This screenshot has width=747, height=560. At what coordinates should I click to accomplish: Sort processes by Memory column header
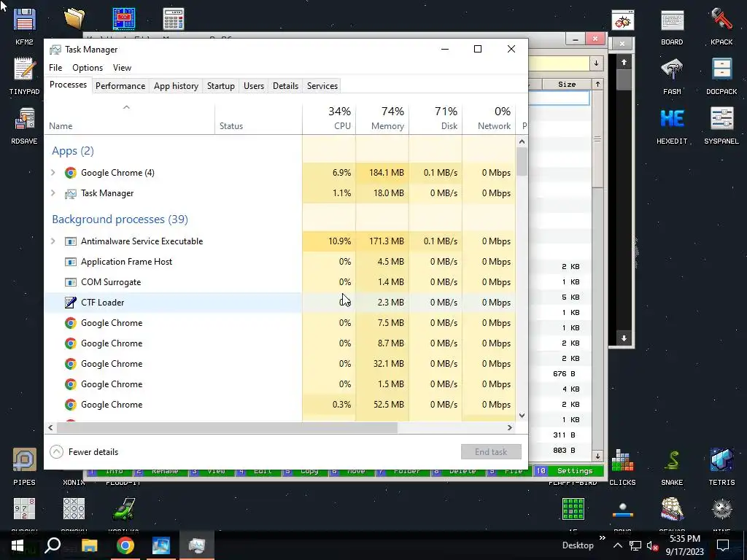(382, 118)
